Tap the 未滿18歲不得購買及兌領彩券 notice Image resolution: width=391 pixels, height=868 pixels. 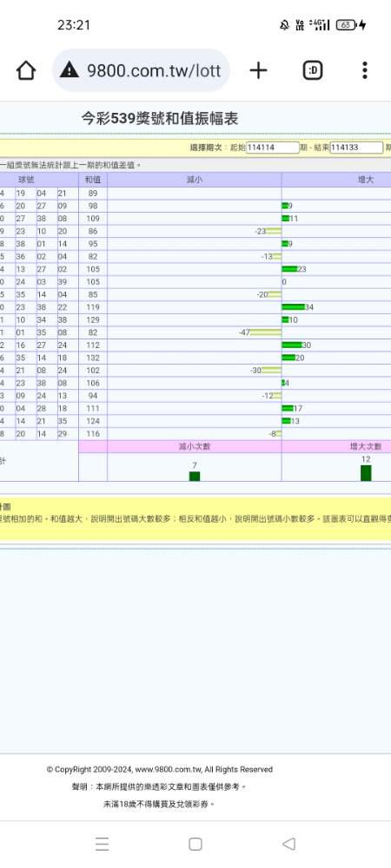pos(160,805)
